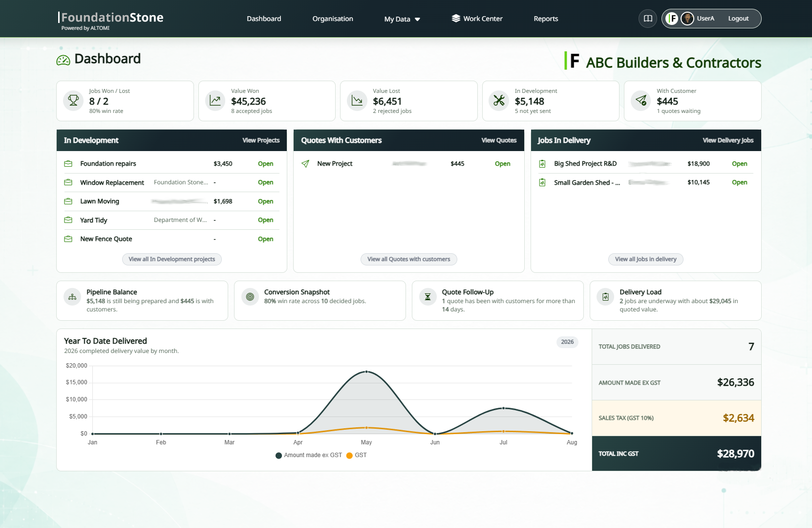Click the send icon beside New Project
The height and width of the screenshot is (528, 812).
click(x=305, y=164)
